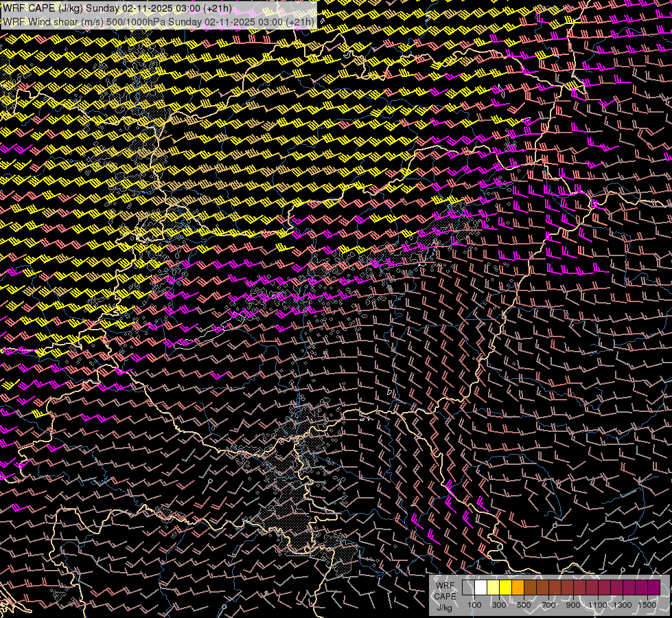Click the 1500 legend value

click(647, 605)
